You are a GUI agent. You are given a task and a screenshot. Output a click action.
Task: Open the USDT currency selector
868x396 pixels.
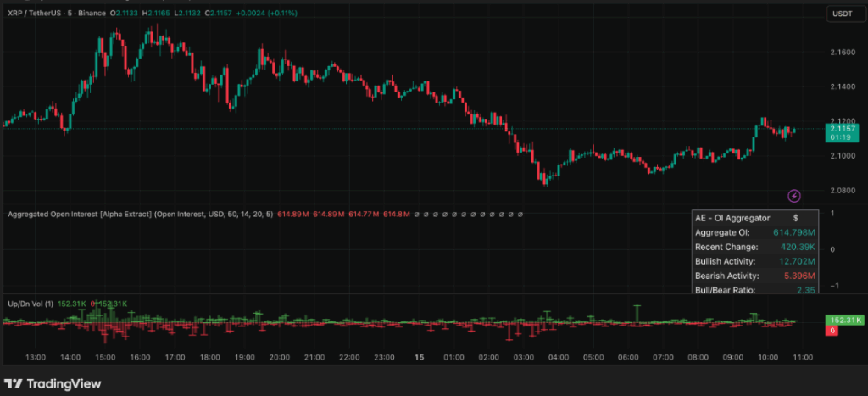tap(846, 14)
